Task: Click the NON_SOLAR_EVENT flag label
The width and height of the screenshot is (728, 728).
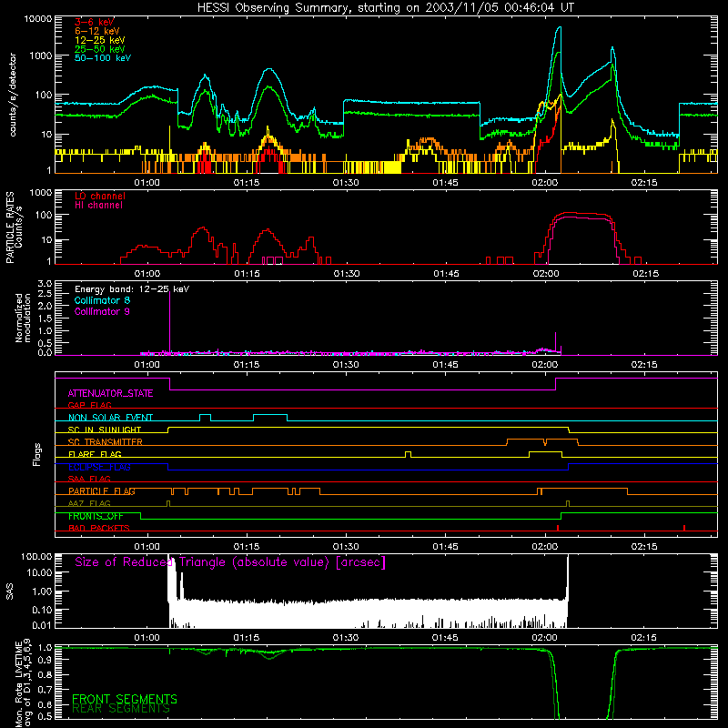Action: (x=110, y=418)
